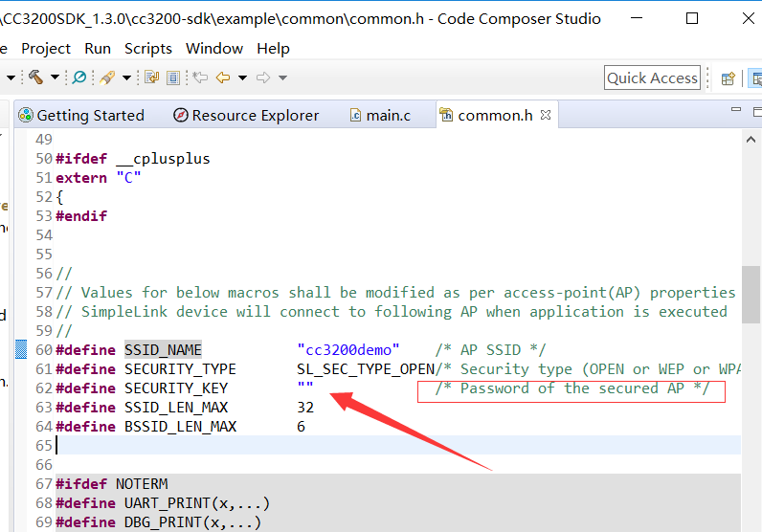The width and height of the screenshot is (762, 532).
Task: Click the Quick Access field
Action: [x=652, y=78]
